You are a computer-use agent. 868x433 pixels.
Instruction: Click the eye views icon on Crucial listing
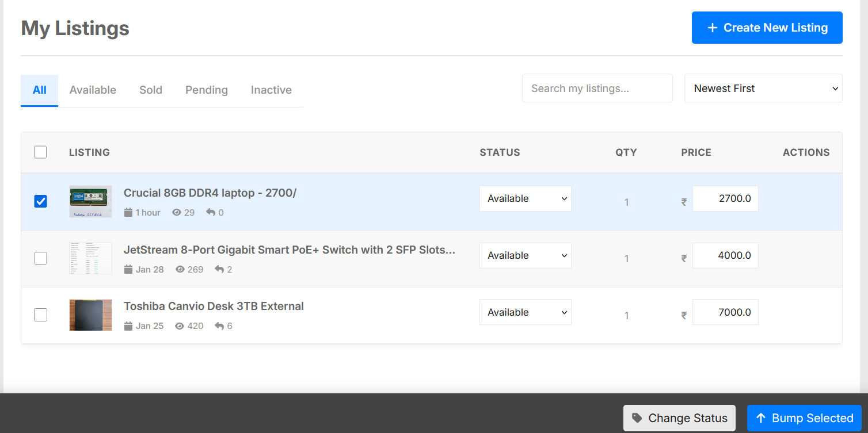pyautogui.click(x=177, y=213)
